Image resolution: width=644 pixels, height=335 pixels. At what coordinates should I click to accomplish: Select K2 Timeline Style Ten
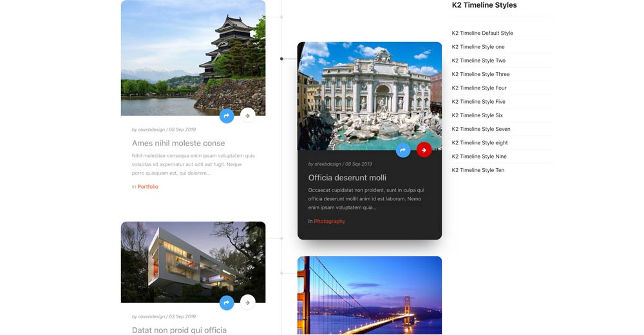point(478,170)
